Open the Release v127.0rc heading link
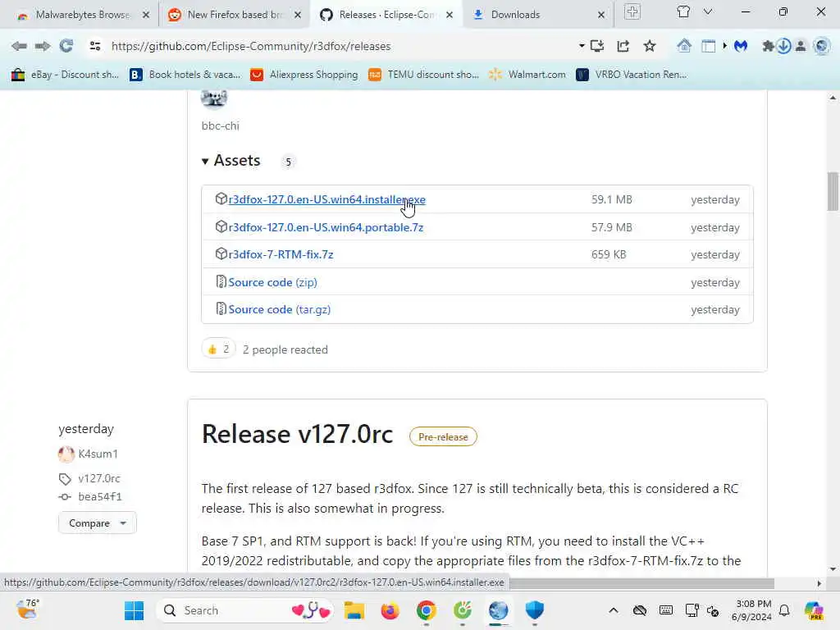This screenshot has height=630, width=840. tap(297, 434)
